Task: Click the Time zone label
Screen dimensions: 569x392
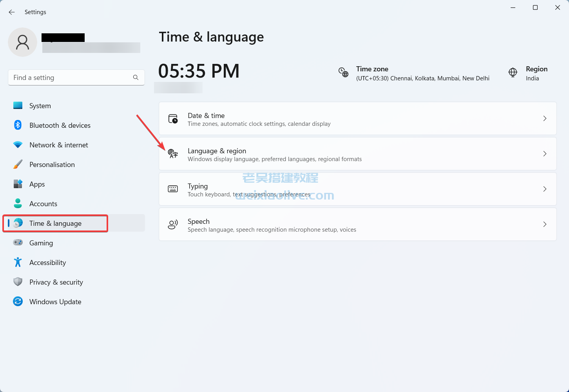Action: pos(372,69)
